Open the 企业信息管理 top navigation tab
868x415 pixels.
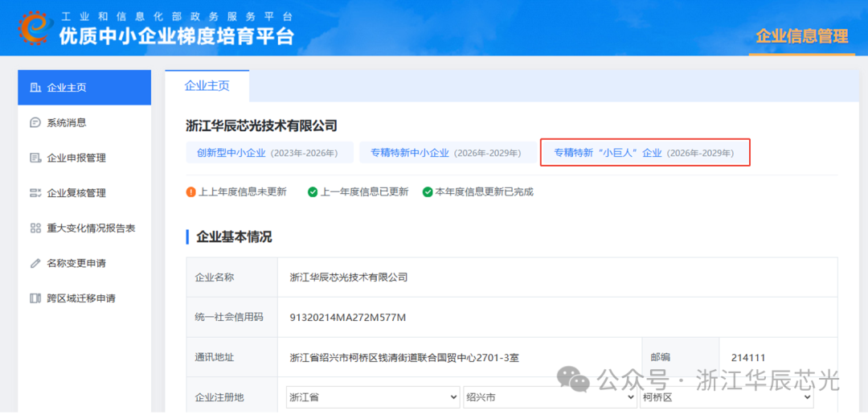pyautogui.click(x=802, y=36)
